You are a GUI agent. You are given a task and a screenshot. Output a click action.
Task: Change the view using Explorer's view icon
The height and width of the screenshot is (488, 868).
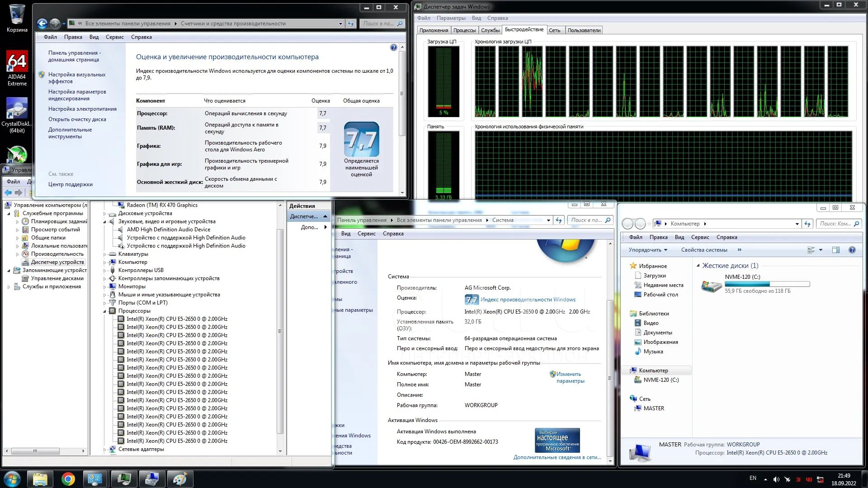[811, 250]
